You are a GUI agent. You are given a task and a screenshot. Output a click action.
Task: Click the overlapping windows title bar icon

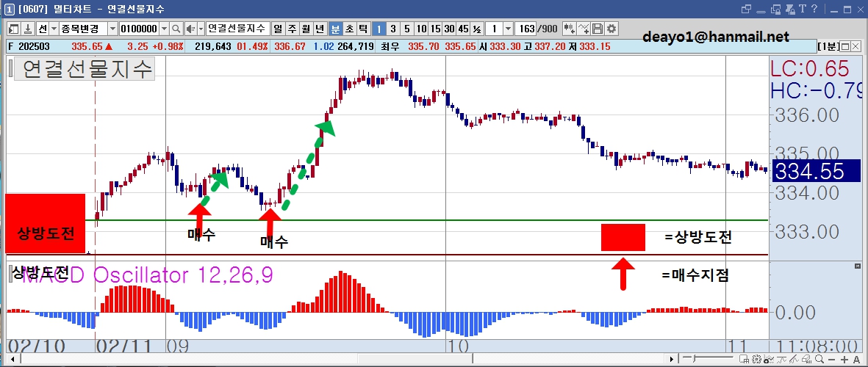pos(746,9)
